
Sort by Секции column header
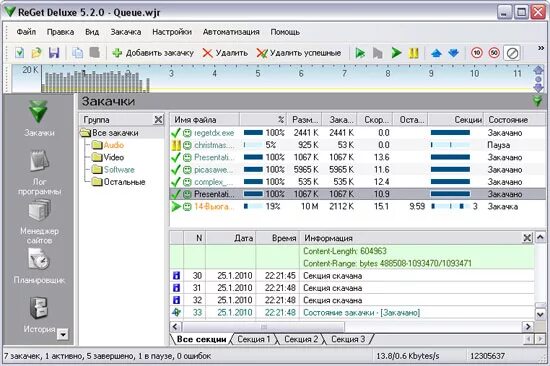point(456,120)
